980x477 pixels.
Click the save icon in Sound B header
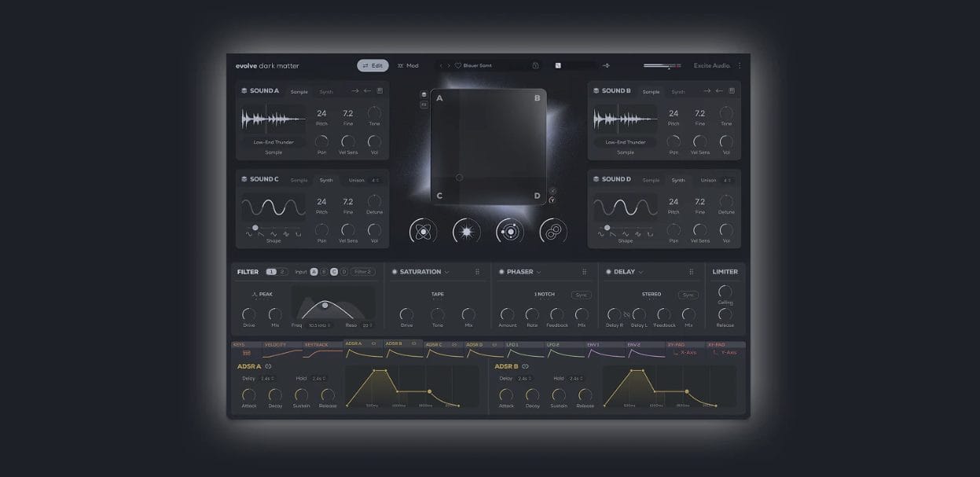pyautogui.click(x=732, y=91)
